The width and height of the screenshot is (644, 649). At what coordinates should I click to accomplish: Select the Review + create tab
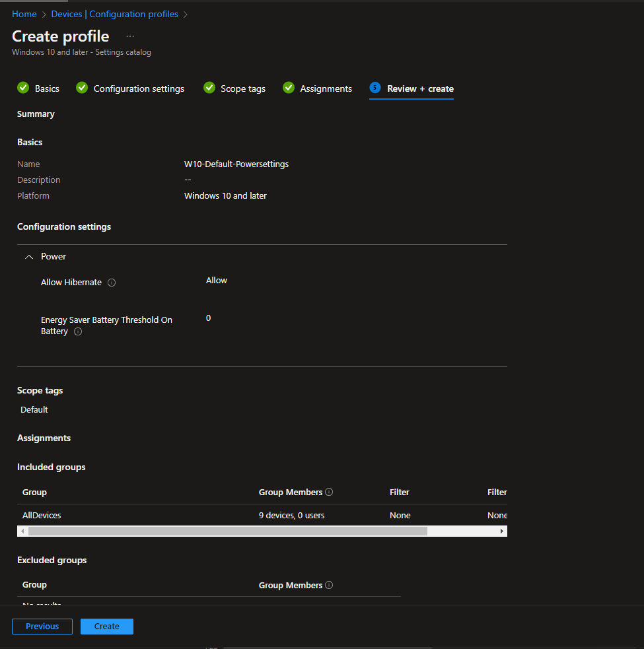click(x=420, y=88)
